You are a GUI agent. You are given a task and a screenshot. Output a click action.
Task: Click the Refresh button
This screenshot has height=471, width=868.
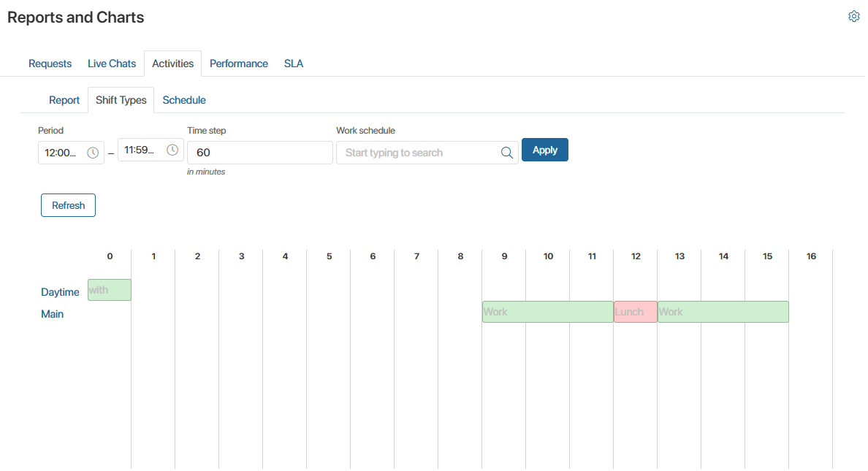tap(68, 205)
